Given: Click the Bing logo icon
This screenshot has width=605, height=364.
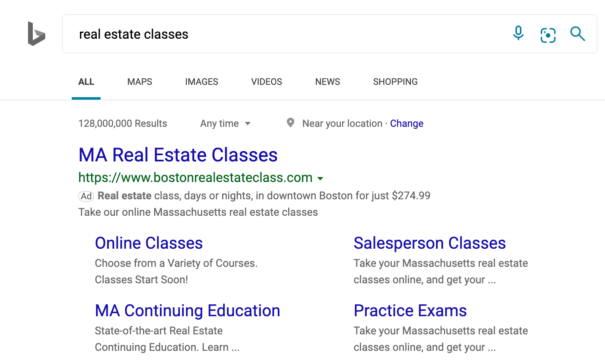Looking at the screenshot, I should tap(36, 34).
